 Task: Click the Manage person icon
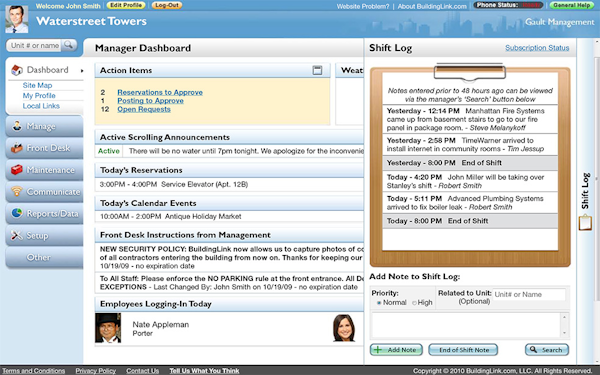[x=17, y=126]
